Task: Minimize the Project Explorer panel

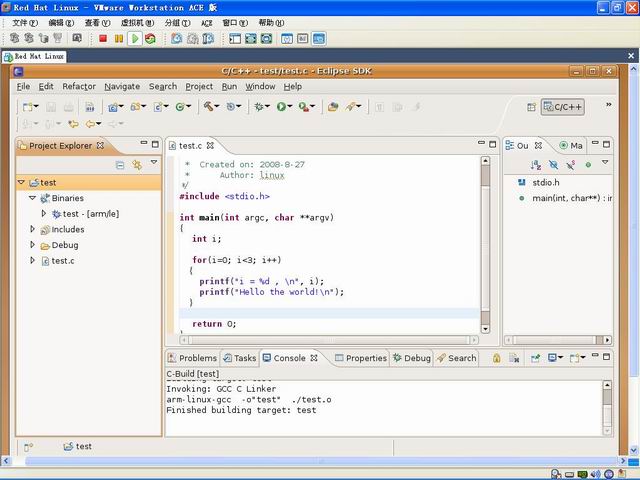Action: click(x=144, y=143)
